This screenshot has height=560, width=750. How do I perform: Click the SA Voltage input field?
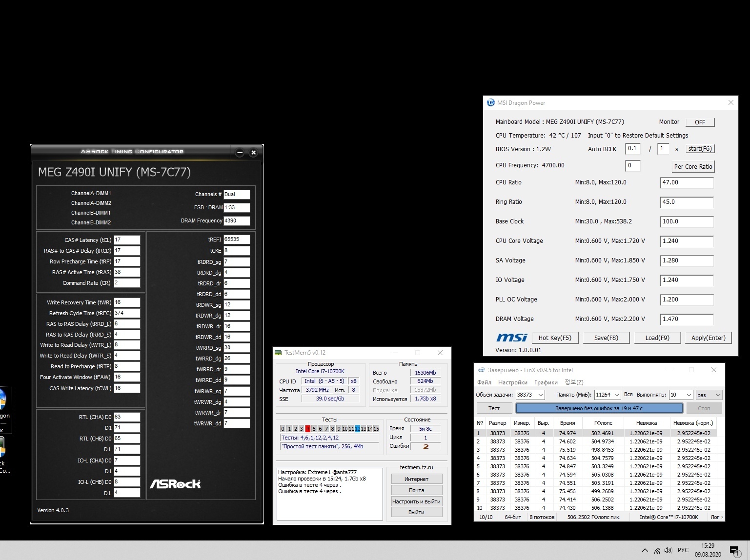pos(687,260)
